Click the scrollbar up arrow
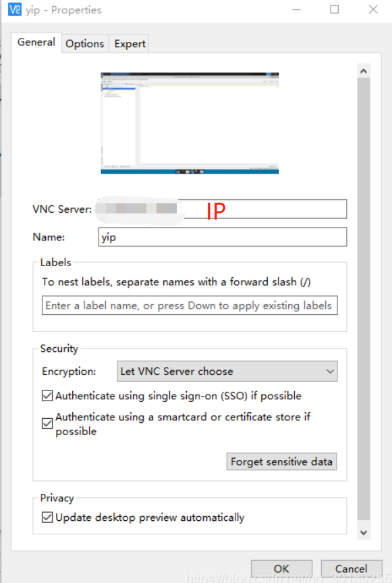Screen dimensions: 392x583 click(364, 70)
